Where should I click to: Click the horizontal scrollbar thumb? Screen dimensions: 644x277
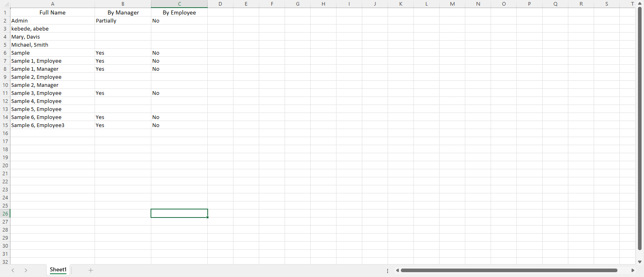tap(509, 271)
